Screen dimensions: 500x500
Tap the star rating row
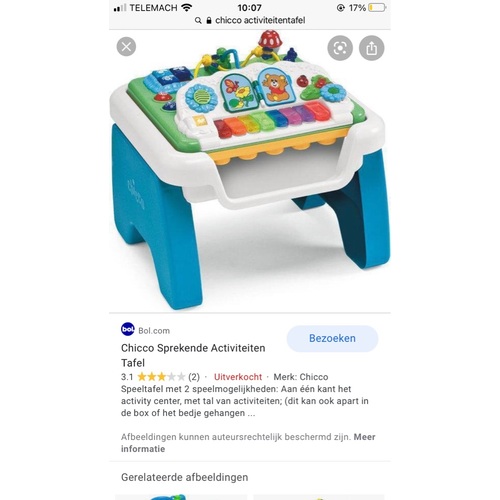click(x=161, y=377)
